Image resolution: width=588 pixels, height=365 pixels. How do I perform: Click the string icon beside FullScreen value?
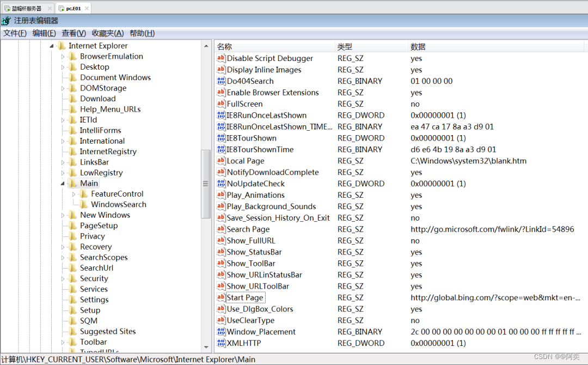click(x=221, y=104)
